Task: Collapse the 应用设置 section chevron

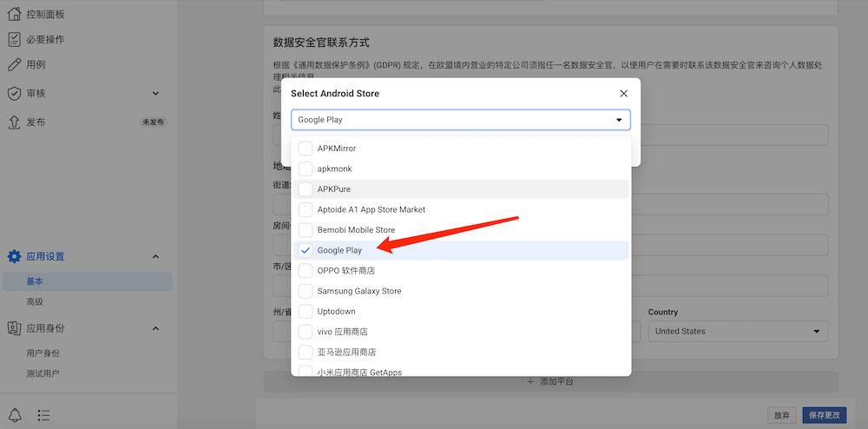Action: pos(155,256)
